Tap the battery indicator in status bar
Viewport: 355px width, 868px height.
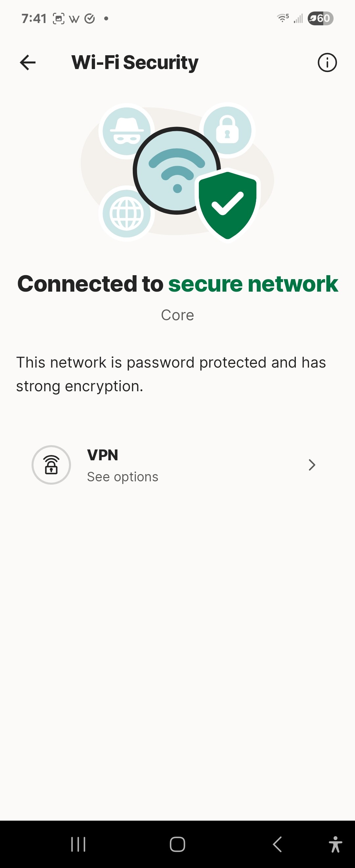[320, 18]
